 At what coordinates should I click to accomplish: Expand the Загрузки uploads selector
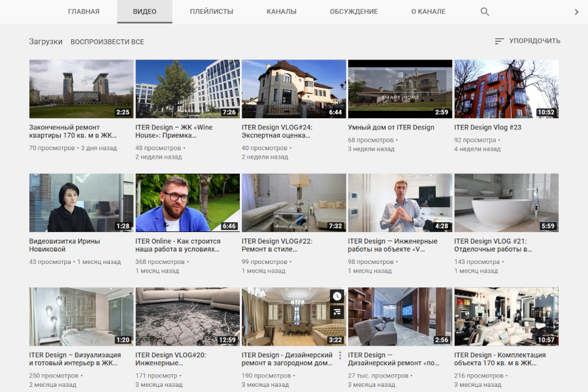pyautogui.click(x=46, y=42)
